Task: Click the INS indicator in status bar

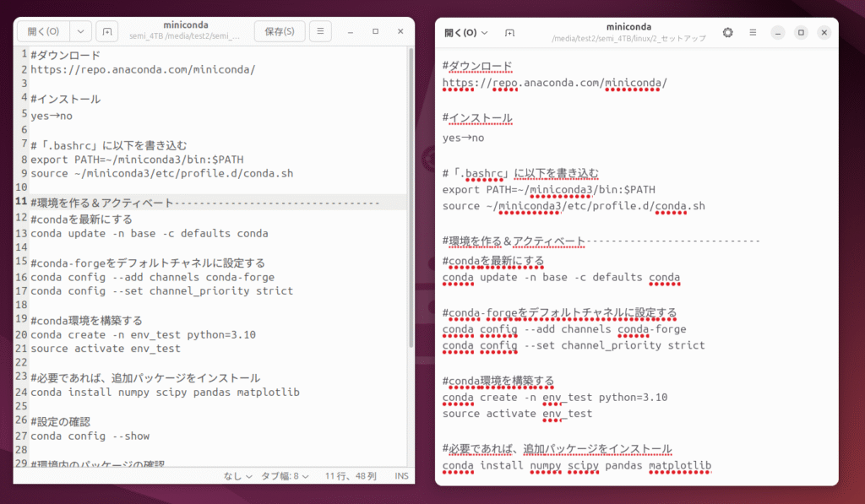Action: pyautogui.click(x=401, y=476)
